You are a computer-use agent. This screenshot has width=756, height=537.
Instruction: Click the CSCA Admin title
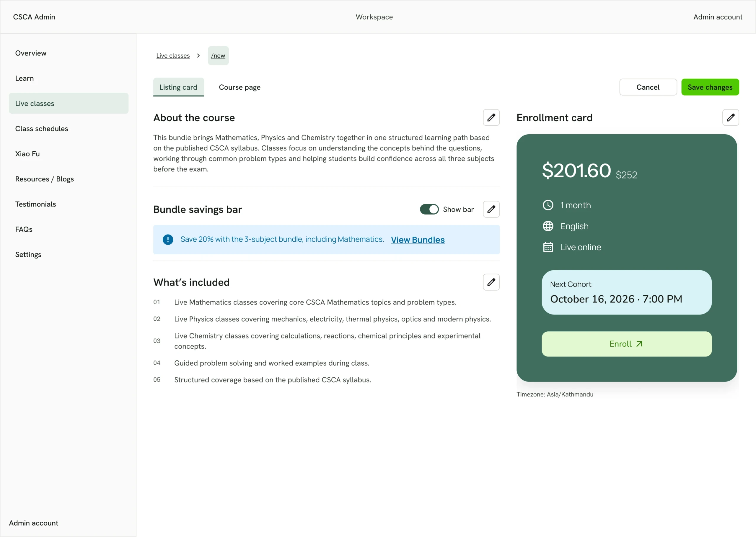34,17
